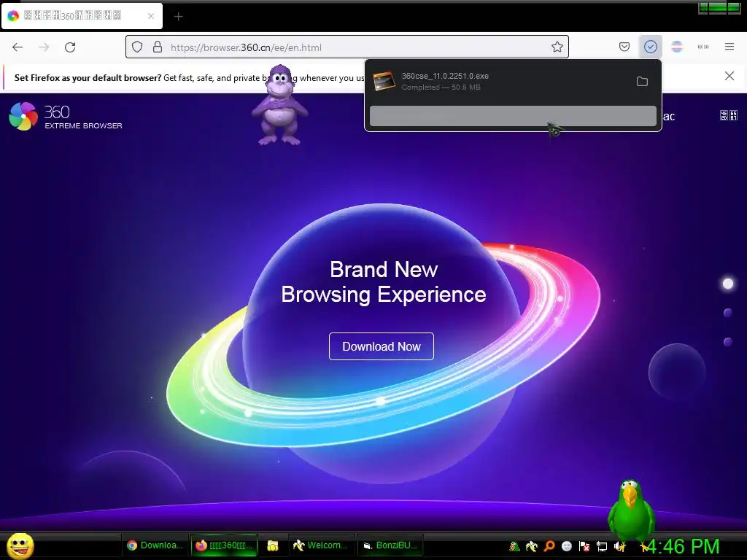
Task: Open the smiley face Start button
Action: [x=20, y=545]
